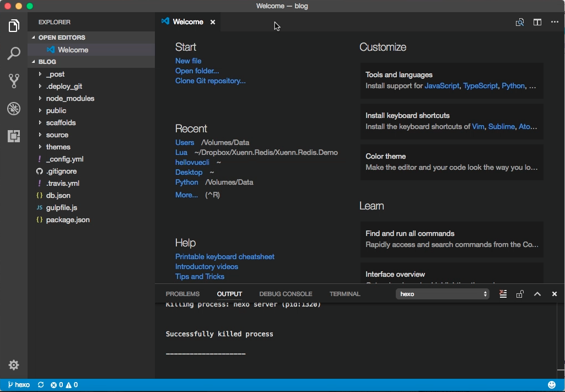Install Sublime keyboard shortcuts link

coord(502,126)
